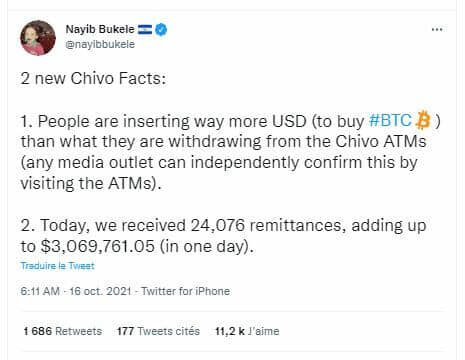Open the Nayib Bukele display name
The width and height of the screenshot is (465, 360).
coord(100,29)
